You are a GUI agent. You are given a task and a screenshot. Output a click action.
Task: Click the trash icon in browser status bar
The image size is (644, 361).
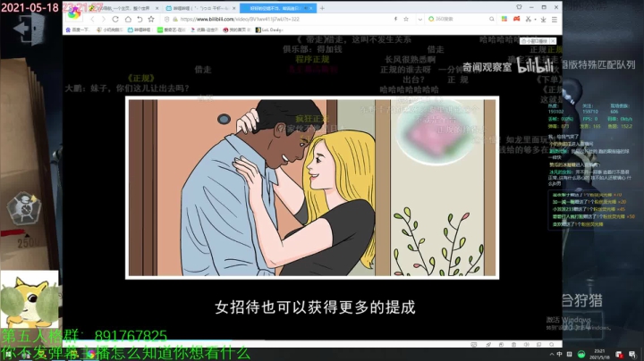click(x=513, y=345)
